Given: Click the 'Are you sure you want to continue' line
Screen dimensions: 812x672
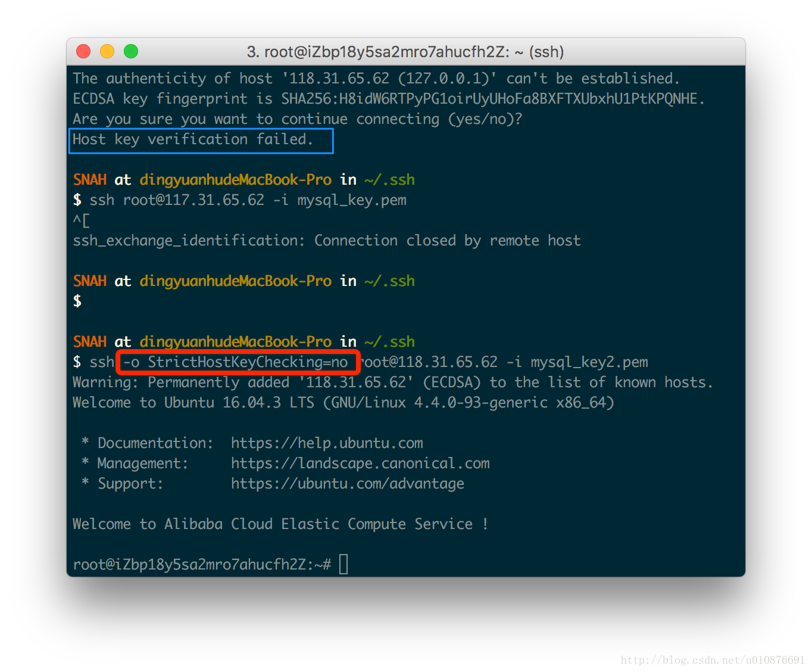Looking at the screenshot, I should click(298, 119).
